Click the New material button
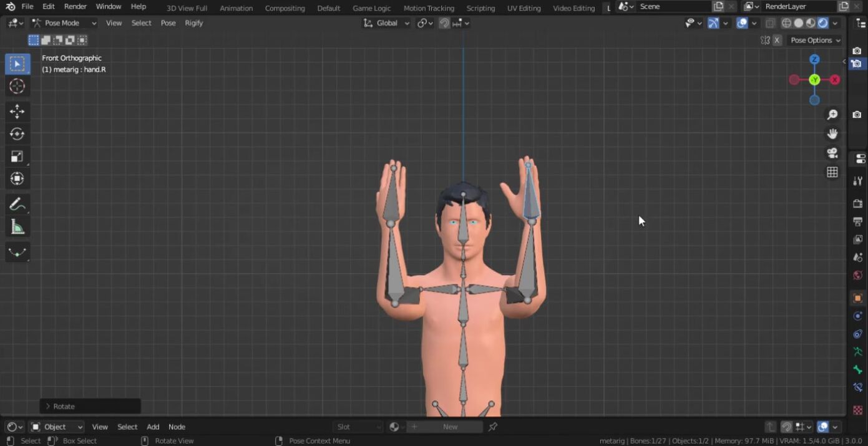 click(450, 427)
